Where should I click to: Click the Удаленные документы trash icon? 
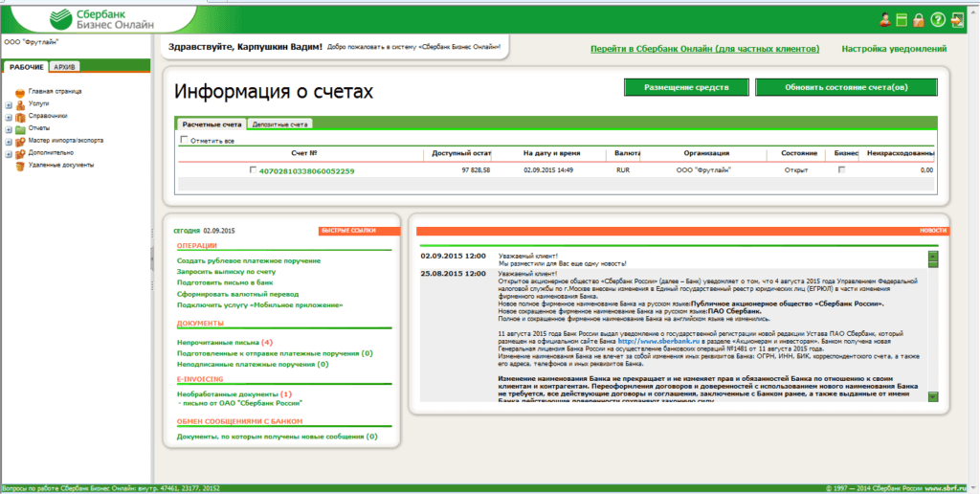20,165
